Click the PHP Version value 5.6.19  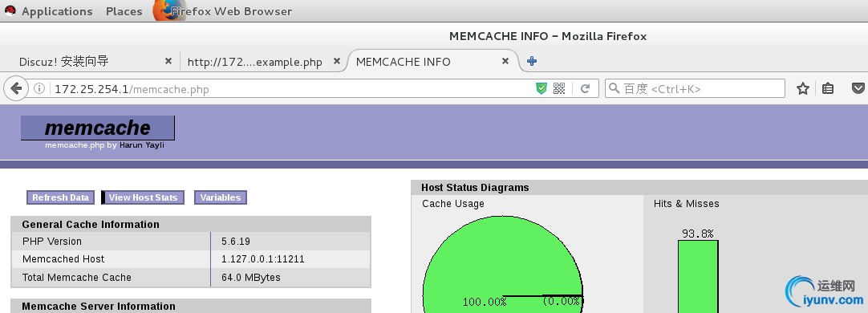(236, 242)
